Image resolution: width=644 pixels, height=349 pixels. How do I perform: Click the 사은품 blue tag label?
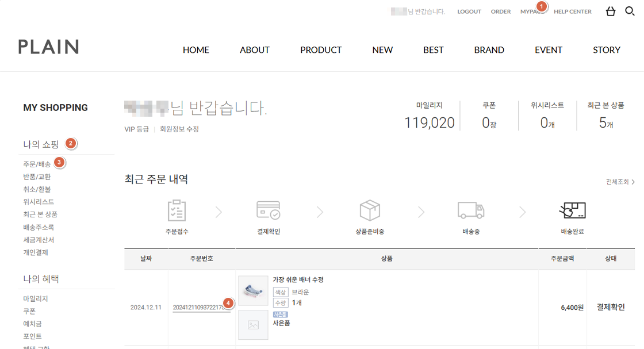(281, 315)
